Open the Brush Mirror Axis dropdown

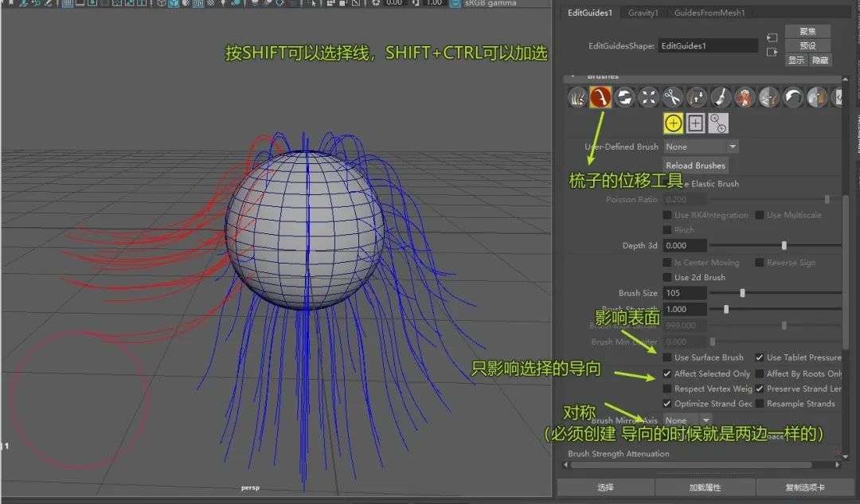tap(688, 420)
